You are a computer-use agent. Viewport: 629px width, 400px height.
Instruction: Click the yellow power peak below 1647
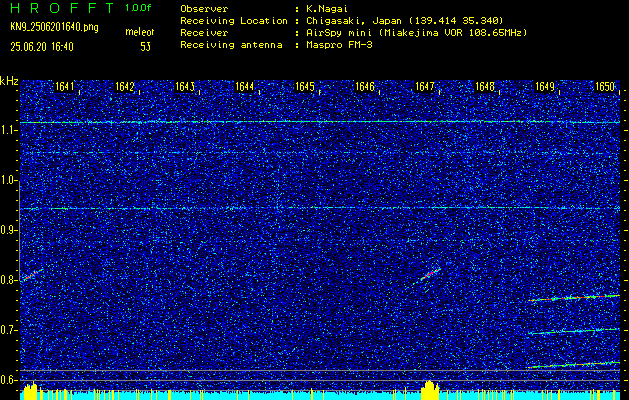(430, 390)
